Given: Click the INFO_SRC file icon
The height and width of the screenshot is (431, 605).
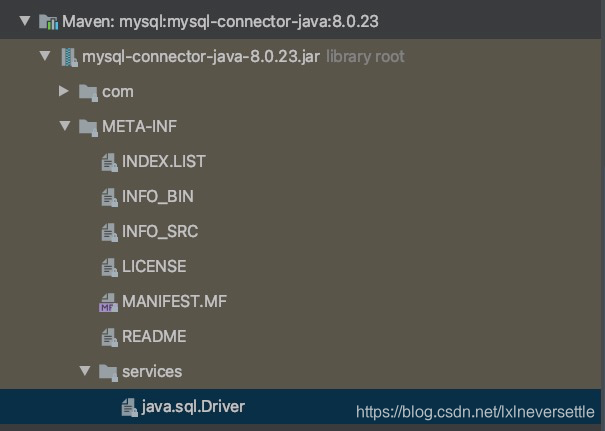Looking at the screenshot, I should click(x=110, y=232).
